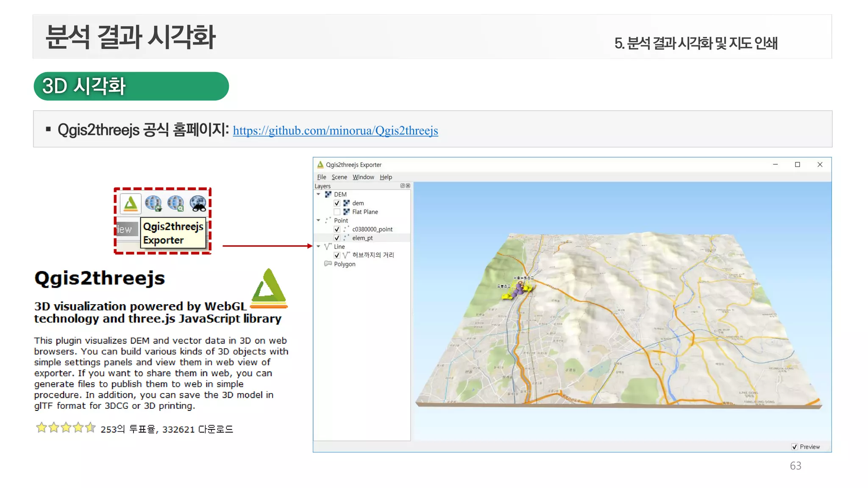This screenshot has height=488, width=868.
Task: Close the Layers panel with its X icon
Action: coord(408,186)
